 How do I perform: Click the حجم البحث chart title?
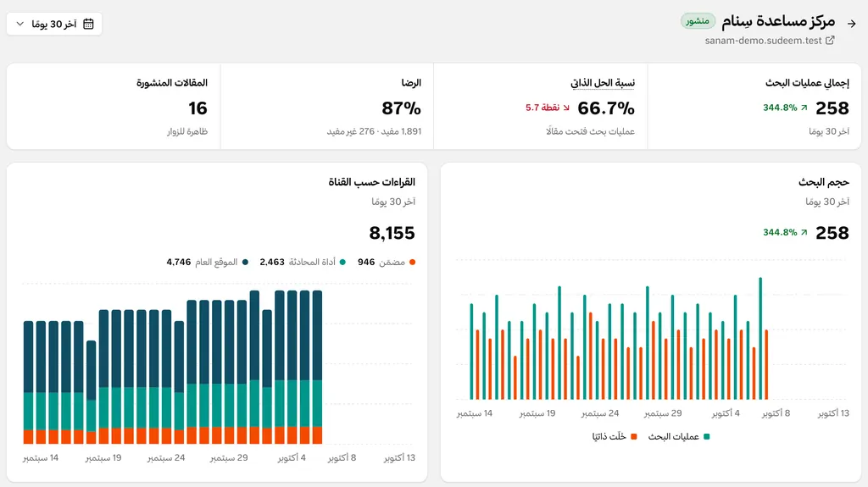click(824, 182)
